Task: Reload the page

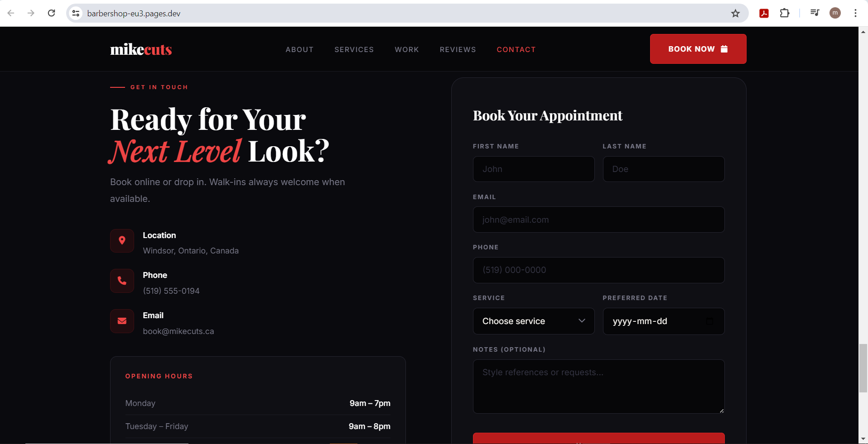Action: [52, 13]
